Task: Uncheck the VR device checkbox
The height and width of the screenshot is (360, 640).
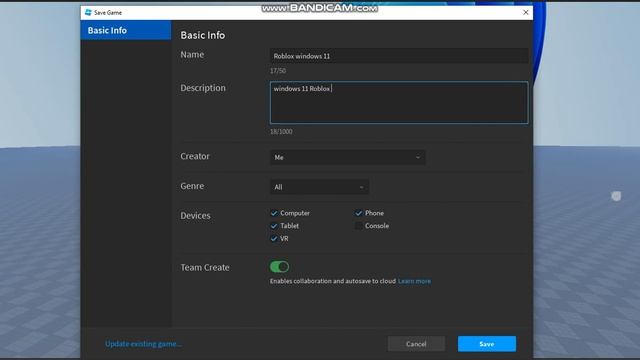Action: pyautogui.click(x=274, y=238)
